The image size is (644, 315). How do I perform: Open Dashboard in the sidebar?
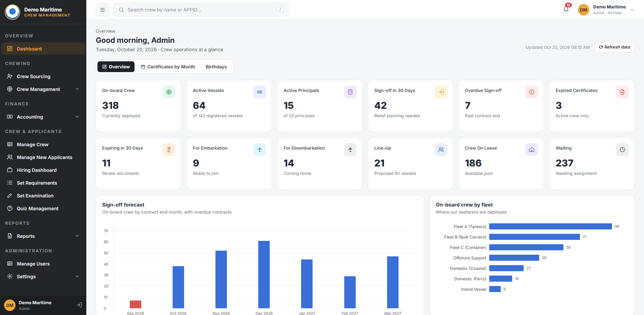coord(43,49)
